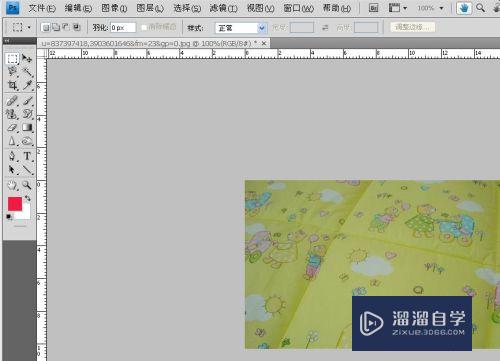
Task: Select the Move tool
Action: click(x=27, y=58)
